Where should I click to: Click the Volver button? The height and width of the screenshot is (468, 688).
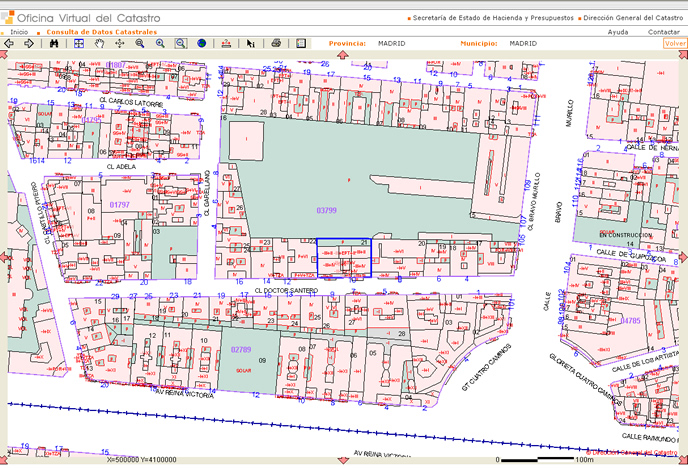click(675, 44)
